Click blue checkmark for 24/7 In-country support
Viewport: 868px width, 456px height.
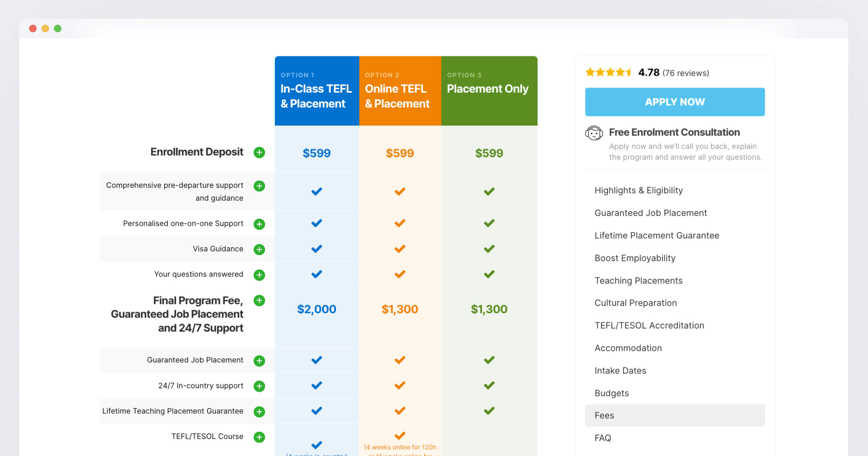317,385
